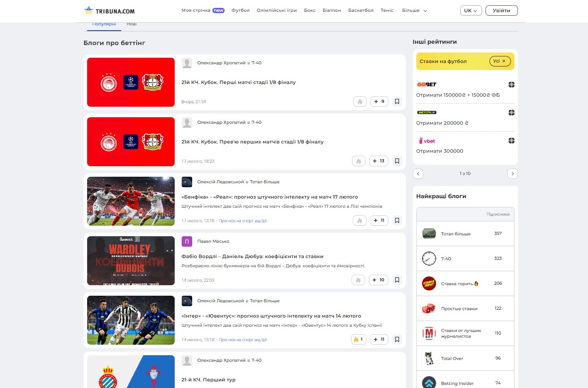Open Павел Масько purple avatar
Viewport: 588px width, 388px height.
pyautogui.click(x=187, y=241)
